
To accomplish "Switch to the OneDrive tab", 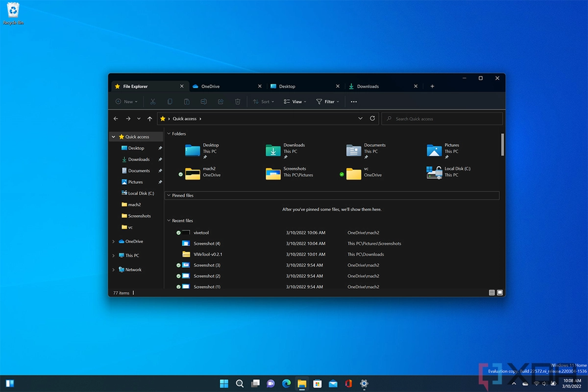I will pyautogui.click(x=227, y=86).
